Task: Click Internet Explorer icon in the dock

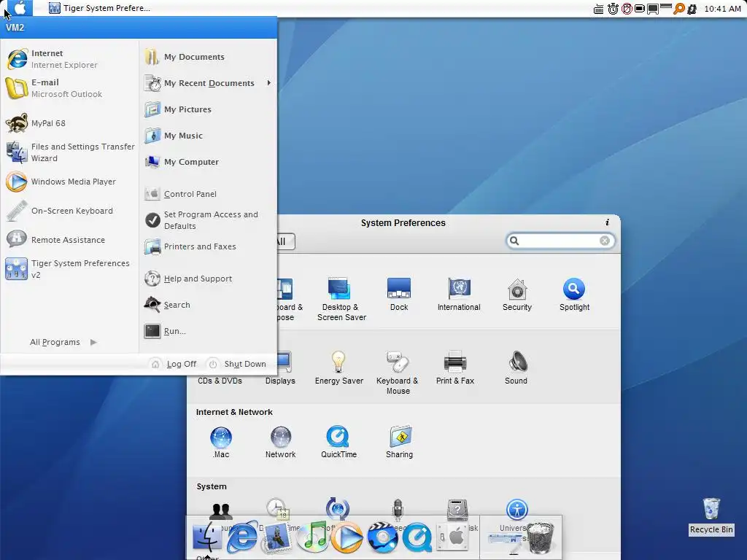Action: click(x=242, y=536)
